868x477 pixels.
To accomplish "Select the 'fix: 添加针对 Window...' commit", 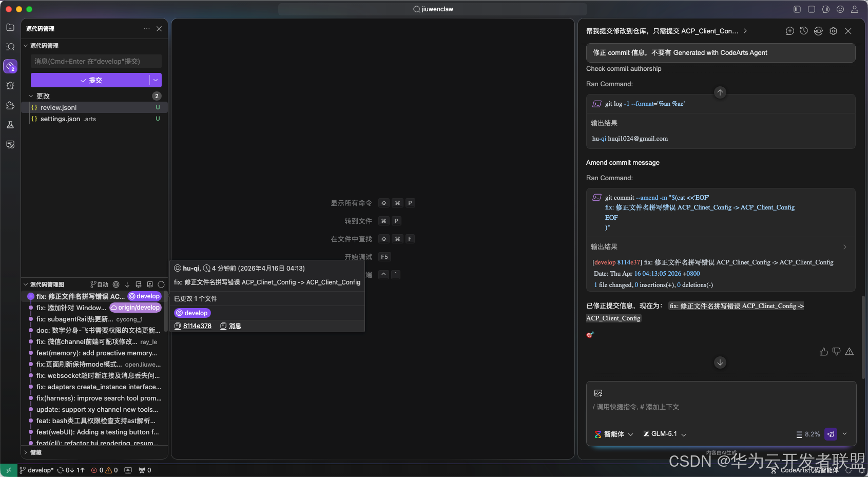I will click(71, 308).
